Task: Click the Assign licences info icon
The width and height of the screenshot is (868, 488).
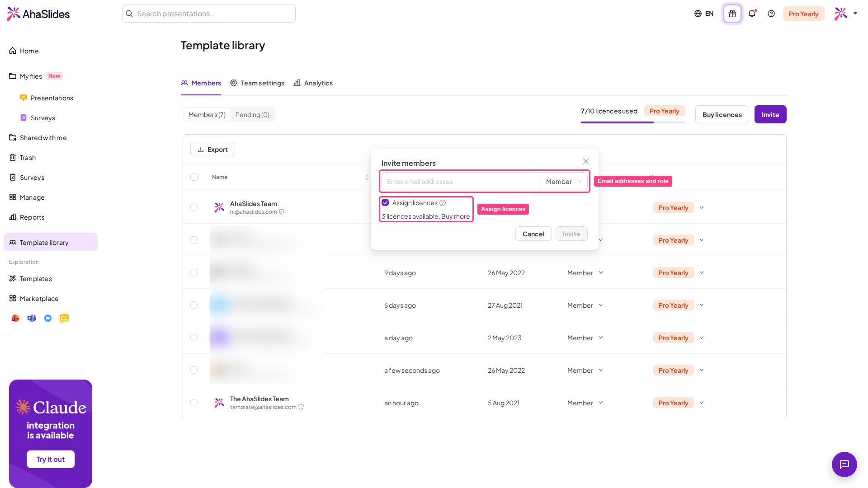Action: click(443, 203)
